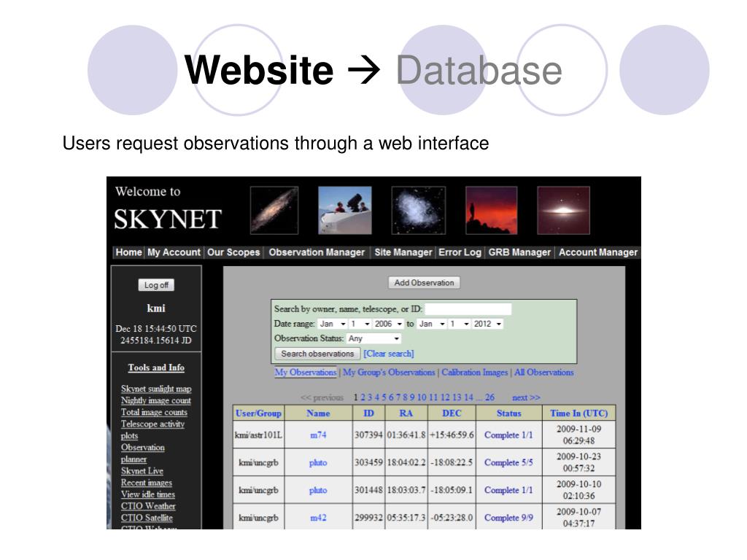The height and width of the screenshot is (560, 747).
Task: Click the next >> pagination link
Action: (526, 397)
